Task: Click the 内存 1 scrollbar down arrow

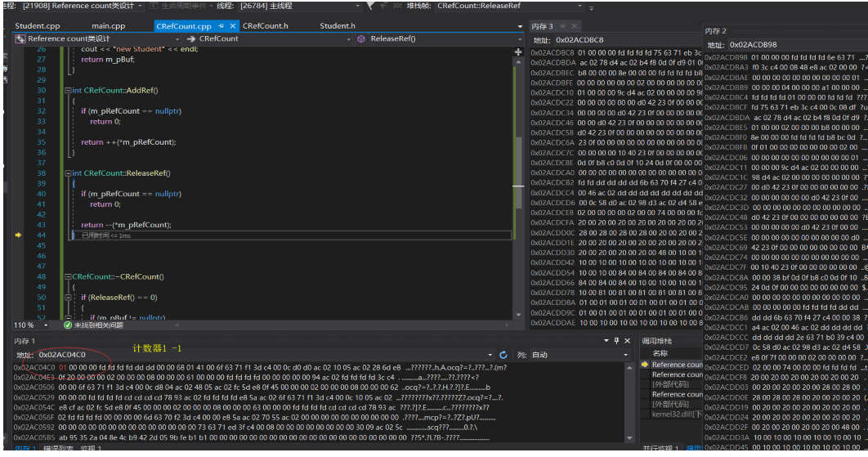Action: point(629,437)
